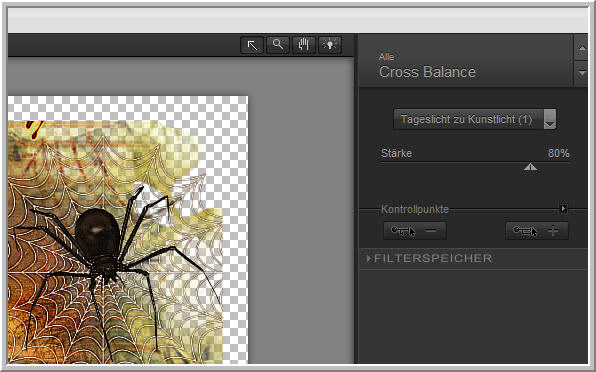The image size is (596, 372).
Task: Click the Kontrollpunkte section label
Action: (x=415, y=209)
